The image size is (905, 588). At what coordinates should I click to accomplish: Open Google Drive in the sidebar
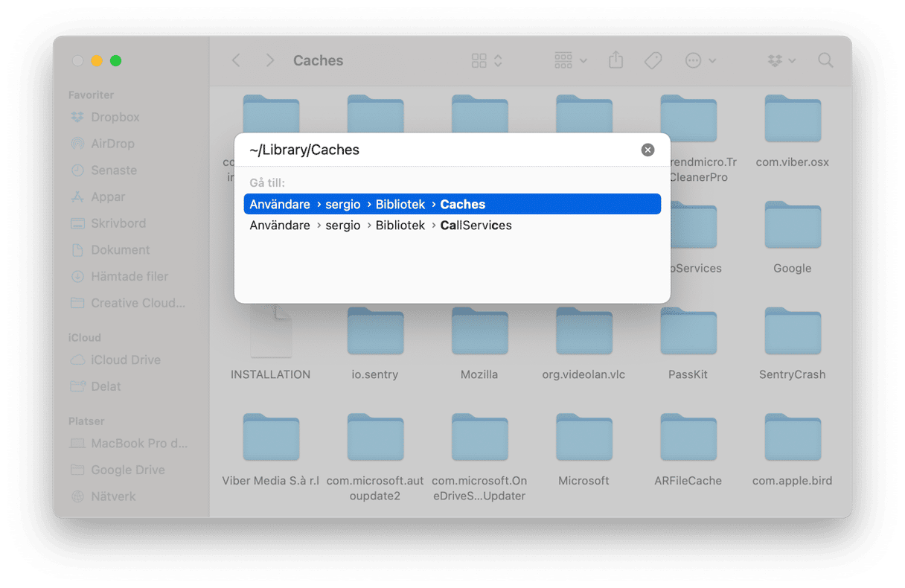[118, 470]
